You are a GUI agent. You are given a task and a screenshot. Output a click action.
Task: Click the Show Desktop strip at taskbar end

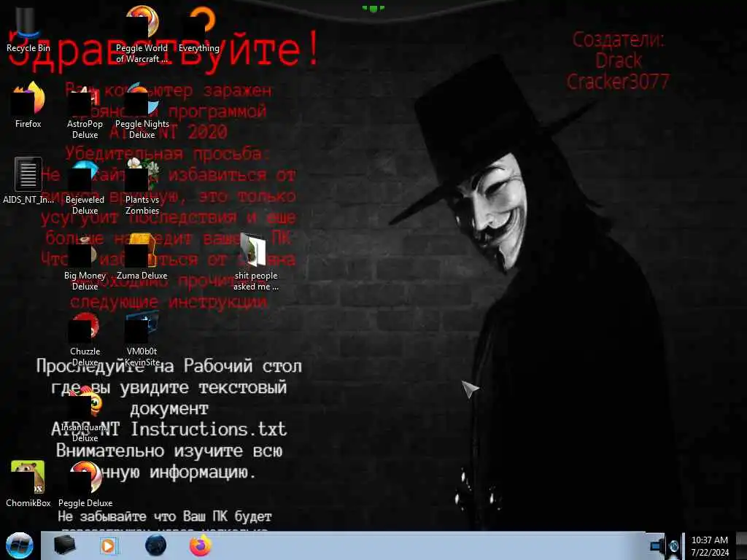tap(742, 545)
